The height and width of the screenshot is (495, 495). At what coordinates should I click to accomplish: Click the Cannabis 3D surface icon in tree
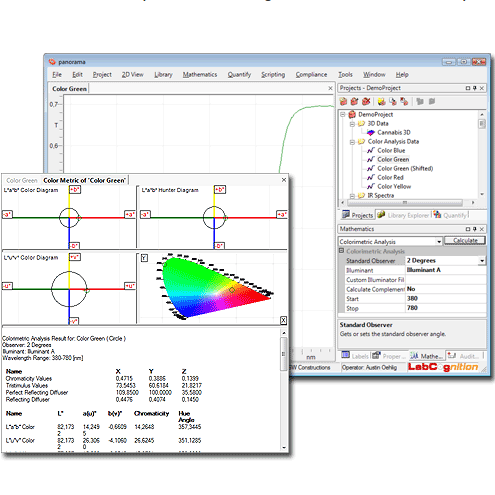[371, 133]
